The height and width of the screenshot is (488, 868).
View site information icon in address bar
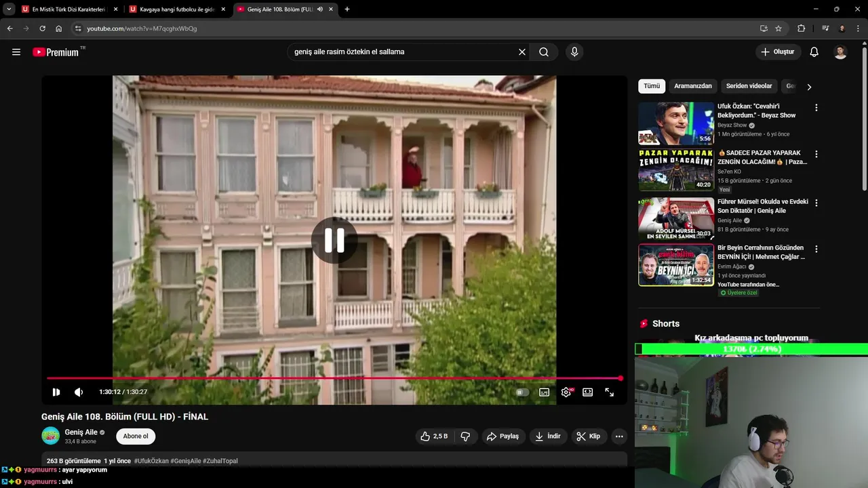point(78,28)
